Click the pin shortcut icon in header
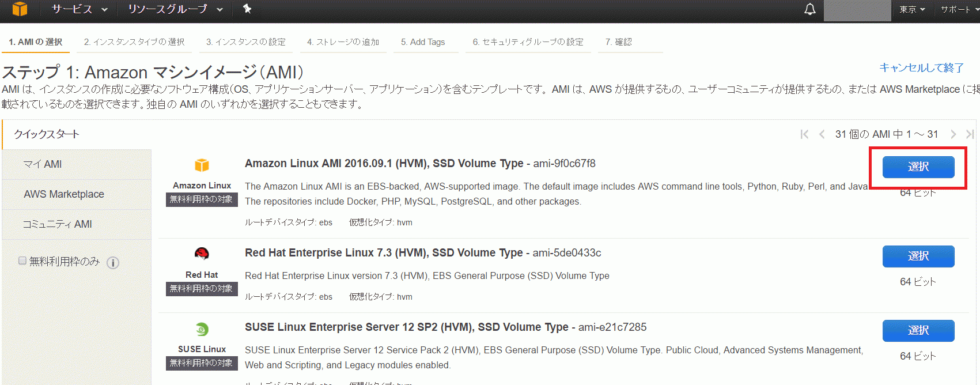The width and height of the screenshot is (980, 385). coord(247,9)
